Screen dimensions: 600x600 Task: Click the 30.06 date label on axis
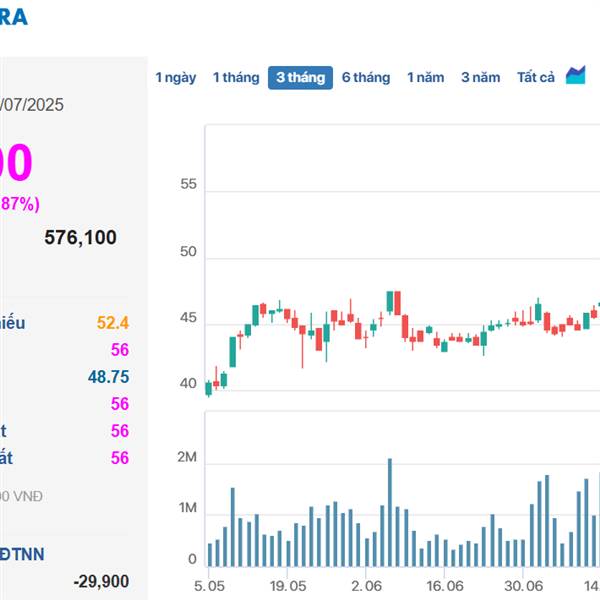523,586
